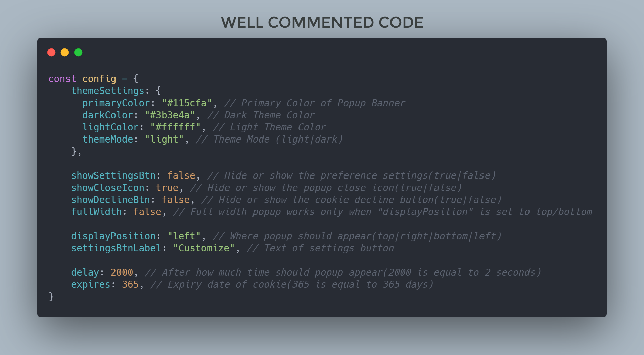Click the themeMode "light" string value

[x=164, y=139]
